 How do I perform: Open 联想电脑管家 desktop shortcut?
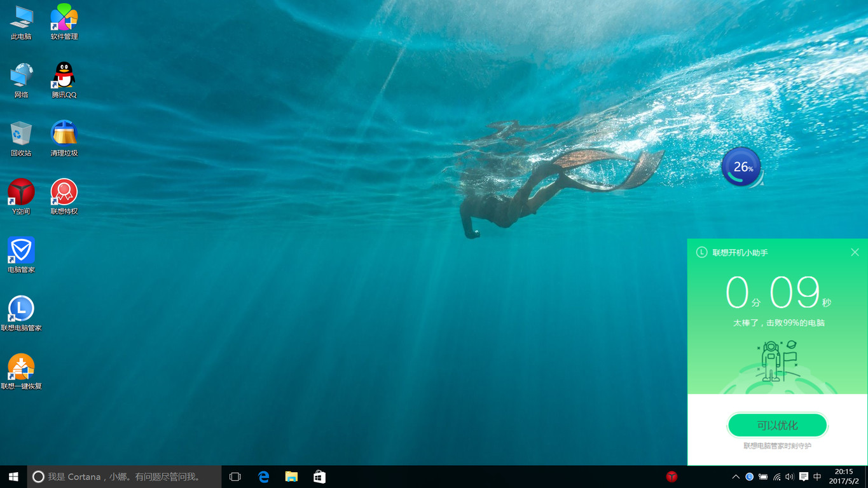tap(21, 314)
